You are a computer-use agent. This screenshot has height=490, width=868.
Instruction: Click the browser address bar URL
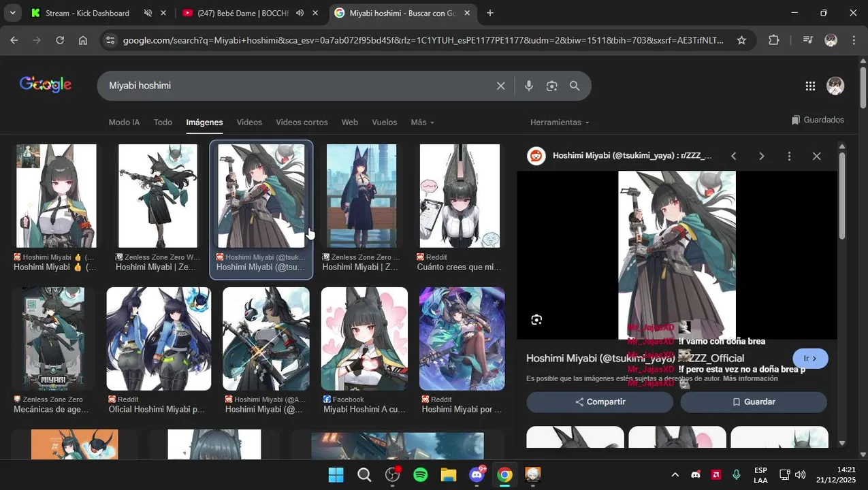click(423, 40)
